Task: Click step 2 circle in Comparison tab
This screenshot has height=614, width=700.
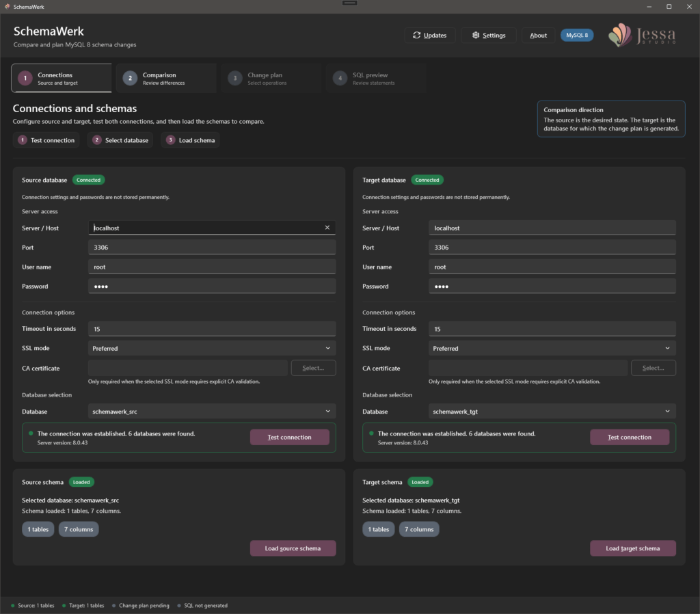Action: point(130,78)
